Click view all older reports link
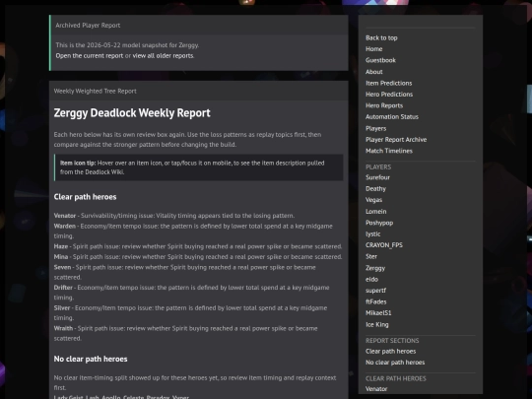This screenshot has height=399, width=532. [163, 55]
